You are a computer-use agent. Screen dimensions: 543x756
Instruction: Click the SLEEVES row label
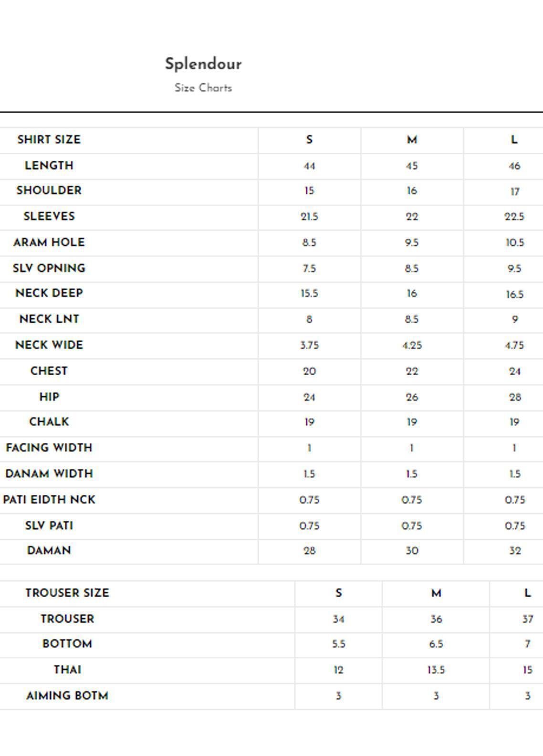point(49,216)
